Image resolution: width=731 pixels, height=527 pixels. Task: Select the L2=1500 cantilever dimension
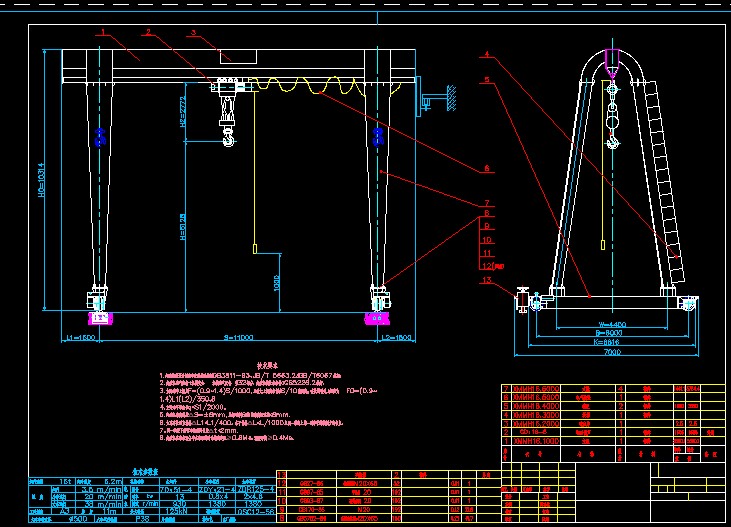pos(396,337)
